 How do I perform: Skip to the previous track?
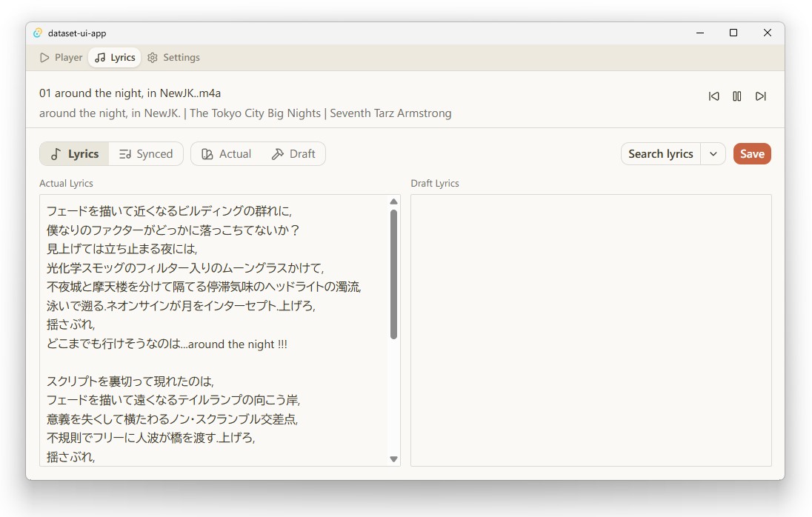(713, 96)
